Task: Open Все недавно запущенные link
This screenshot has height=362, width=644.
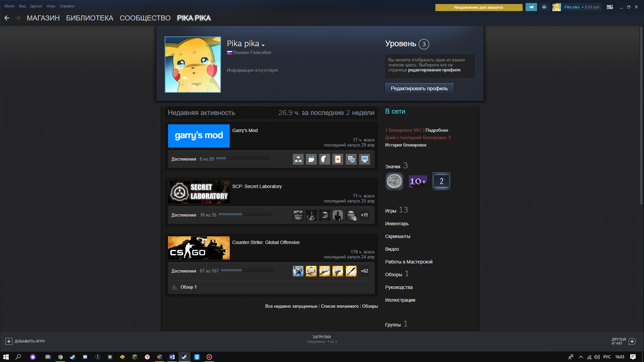Action: tap(291, 306)
